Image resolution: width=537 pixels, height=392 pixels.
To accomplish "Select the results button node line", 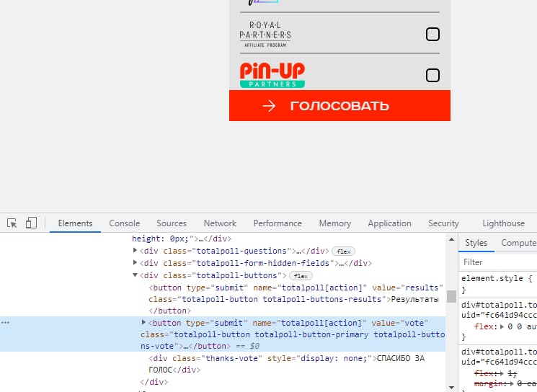I will tap(296, 299).
